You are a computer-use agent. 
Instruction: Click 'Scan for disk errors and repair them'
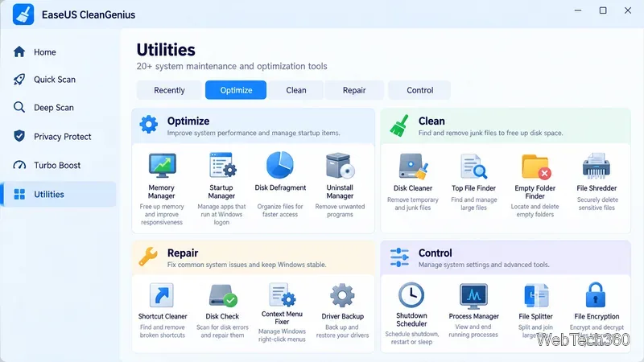(222, 331)
